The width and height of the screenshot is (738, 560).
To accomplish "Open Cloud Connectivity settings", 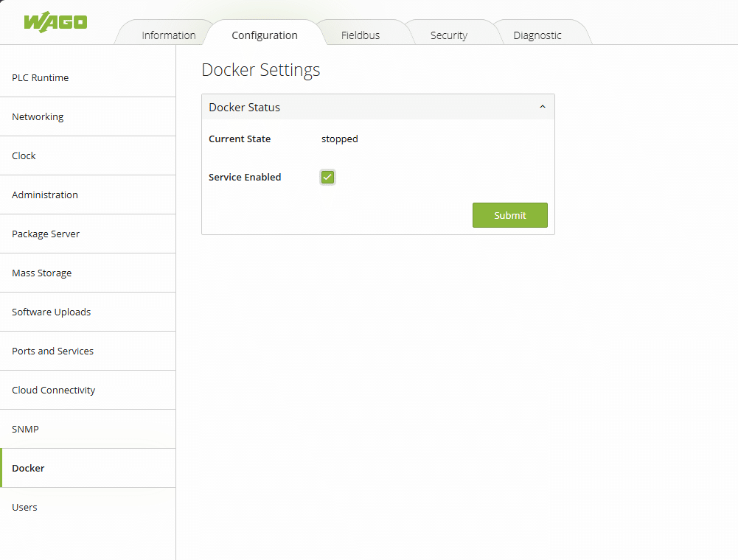I will tap(88, 390).
